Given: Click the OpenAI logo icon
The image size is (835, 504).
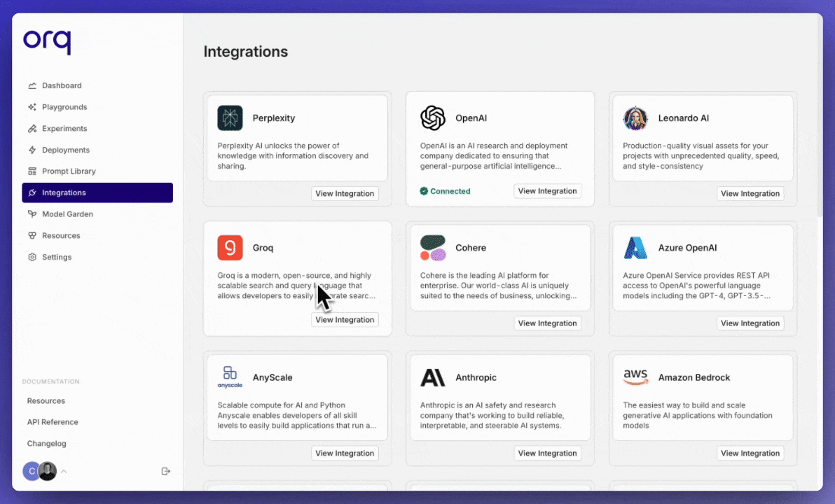Looking at the screenshot, I should tap(433, 118).
